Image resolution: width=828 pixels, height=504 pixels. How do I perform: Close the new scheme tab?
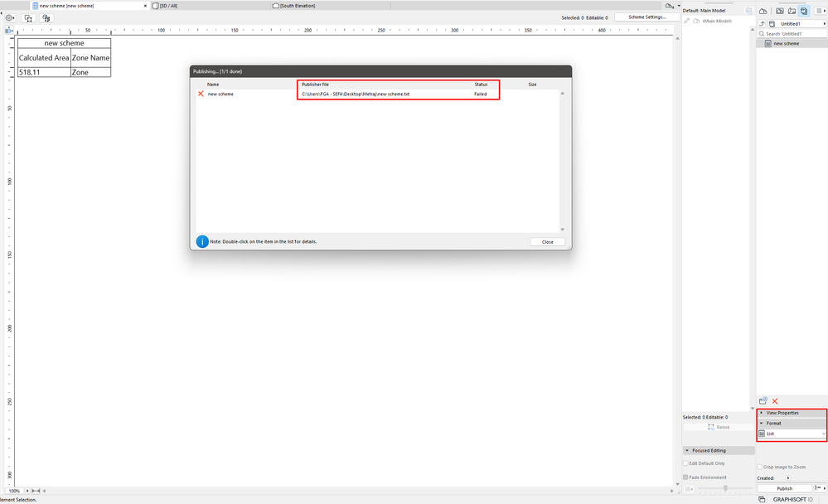tap(145, 6)
